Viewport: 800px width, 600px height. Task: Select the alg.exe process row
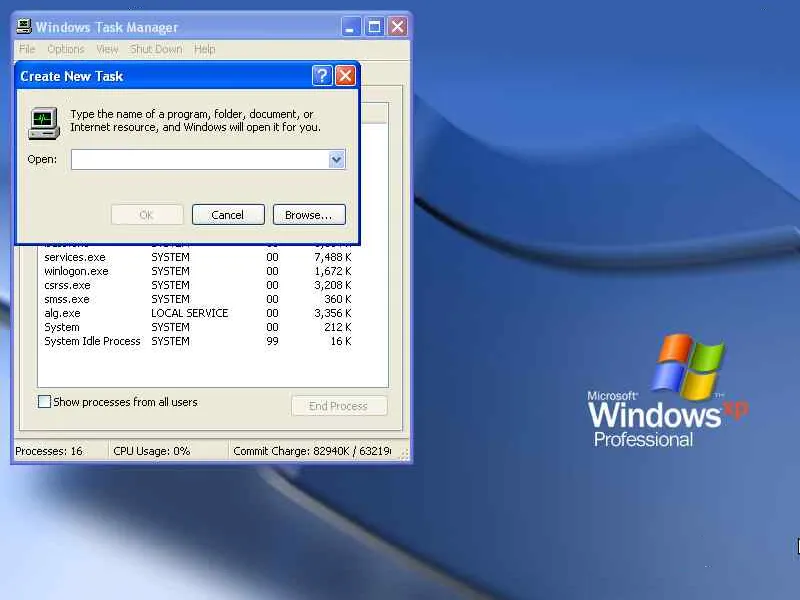[x=197, y=313]
